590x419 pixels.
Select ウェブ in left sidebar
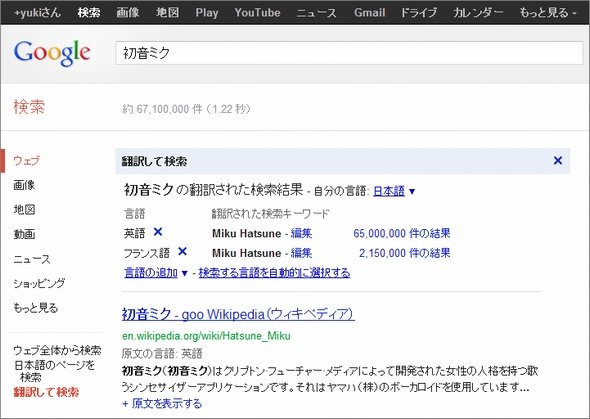coord(26,160)
